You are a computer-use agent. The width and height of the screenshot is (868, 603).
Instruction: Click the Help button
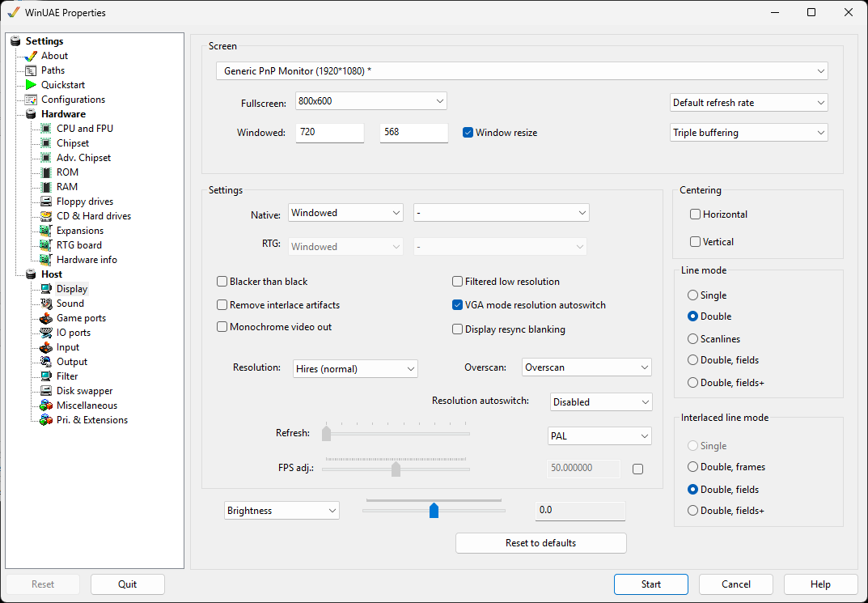(821, 584)
